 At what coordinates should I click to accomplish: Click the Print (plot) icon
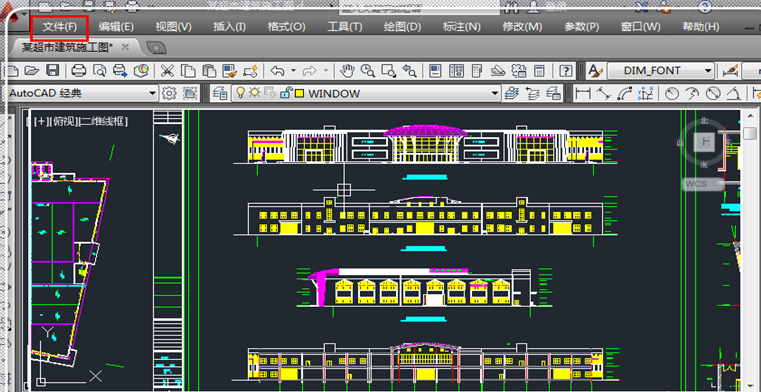point(79,71)
